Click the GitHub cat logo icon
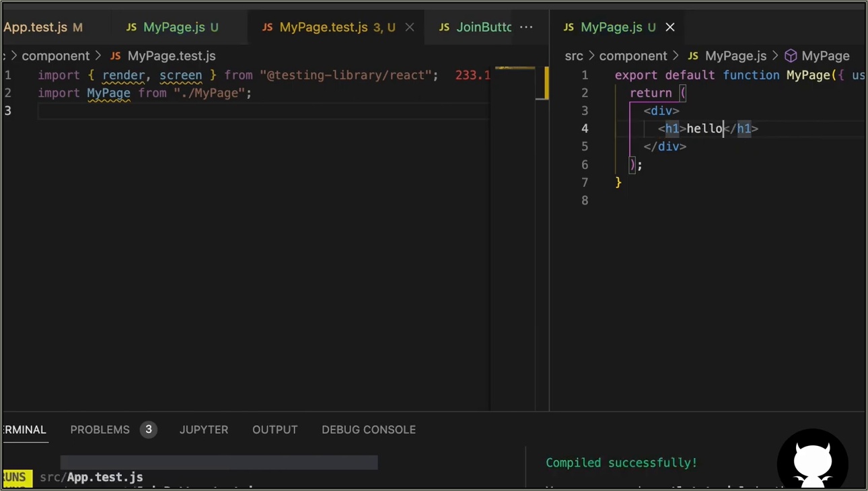Image resolution: width=868 pixels, height=491 pixels. pyautogui.click(x=812, y=461)
